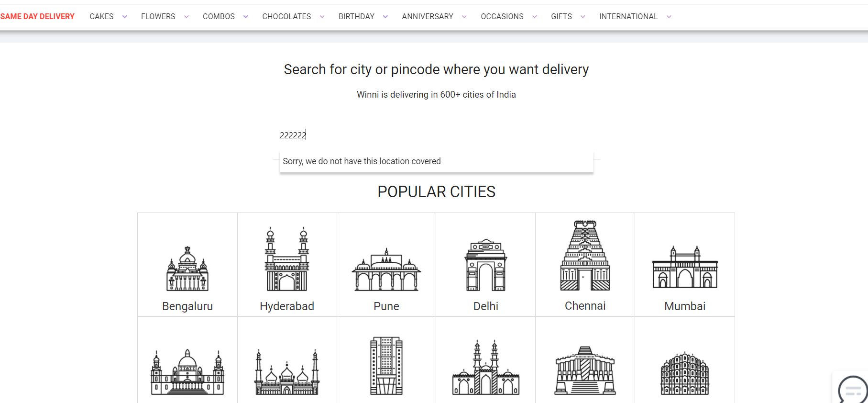Expand the Anniversary menu chevron
Viewport: 868px width, 403px height.
coord(464,17)
